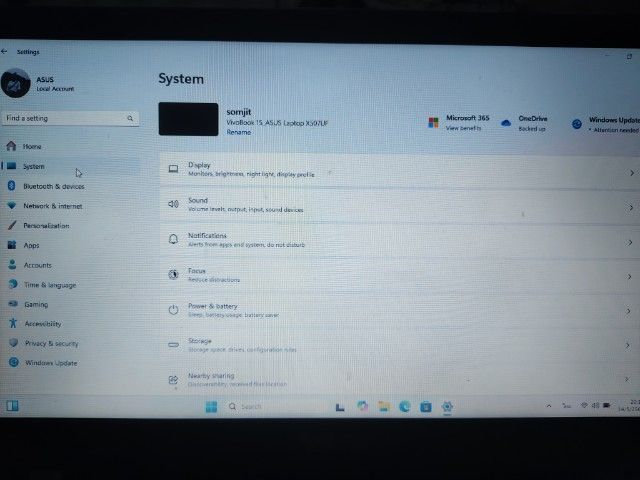Focus the Find a setting search box
The width and height of the screenshot is (640, 480).
pyautogui.click(x=70, y=118)
